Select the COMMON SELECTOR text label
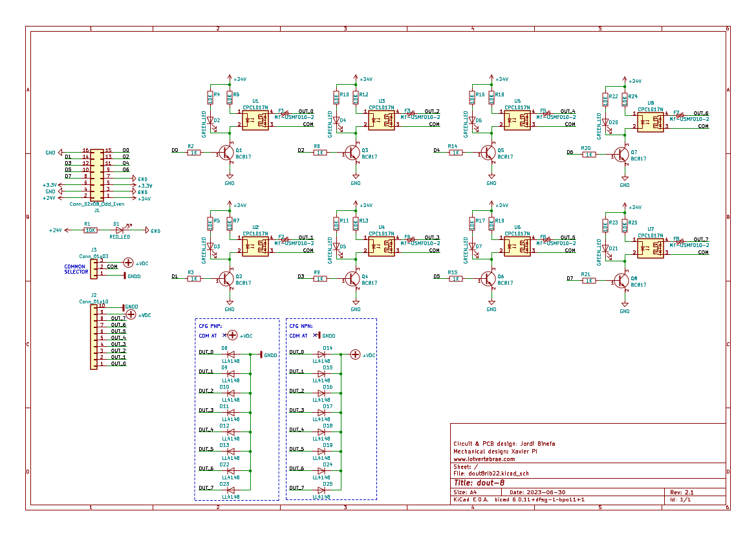This screenshot has height=535, width=756. click(76, 269)
